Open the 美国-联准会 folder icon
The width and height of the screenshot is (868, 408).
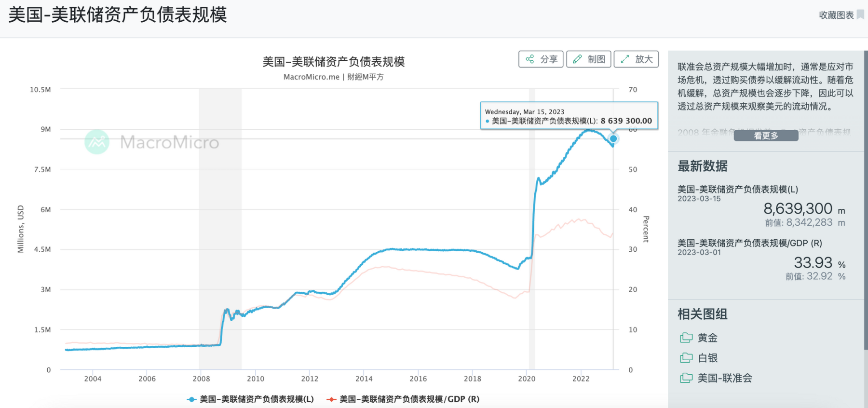pos(686,378)
